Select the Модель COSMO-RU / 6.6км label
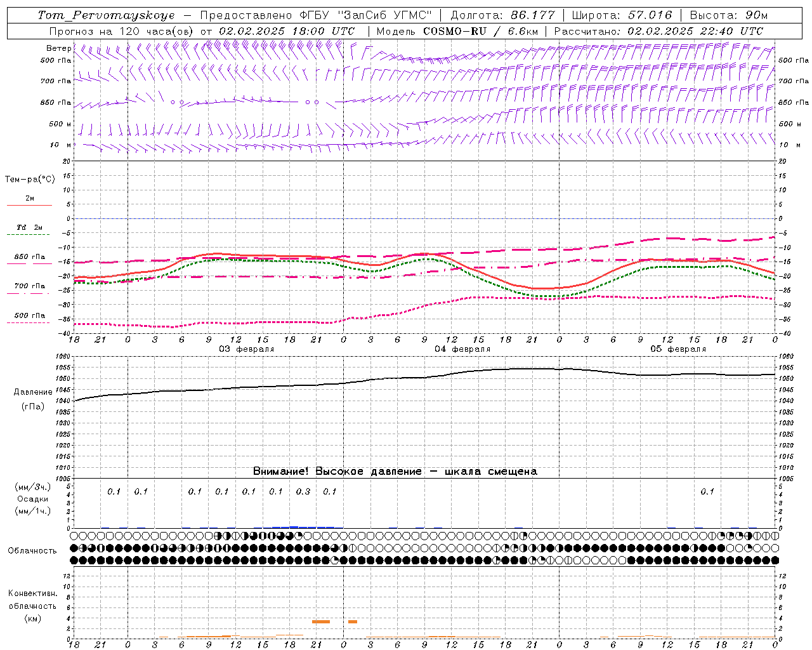812x650 pixels. click(x=457, y=31)
